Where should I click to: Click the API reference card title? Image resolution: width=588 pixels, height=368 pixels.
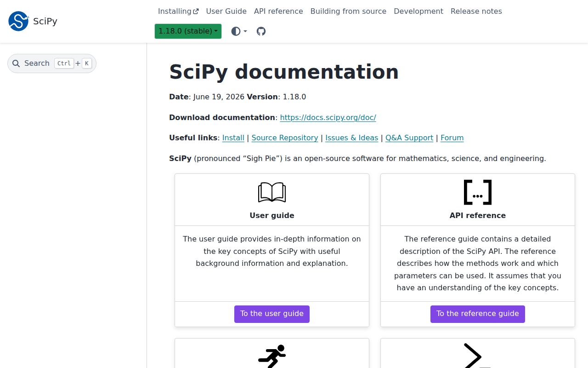pyautogui.click(x=478, y=215)
